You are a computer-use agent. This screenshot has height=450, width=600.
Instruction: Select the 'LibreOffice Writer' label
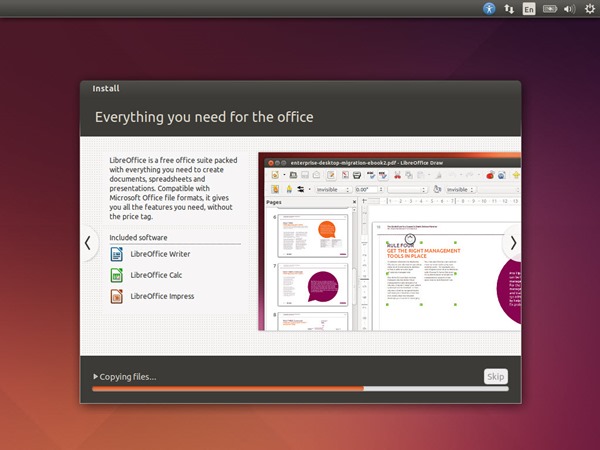pyautogui.click(x=160, y=254)
